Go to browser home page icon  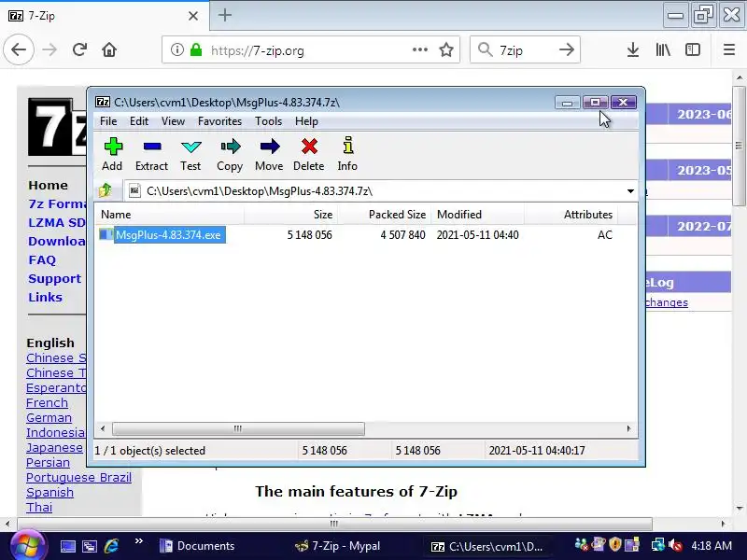[x=109, y=49]
